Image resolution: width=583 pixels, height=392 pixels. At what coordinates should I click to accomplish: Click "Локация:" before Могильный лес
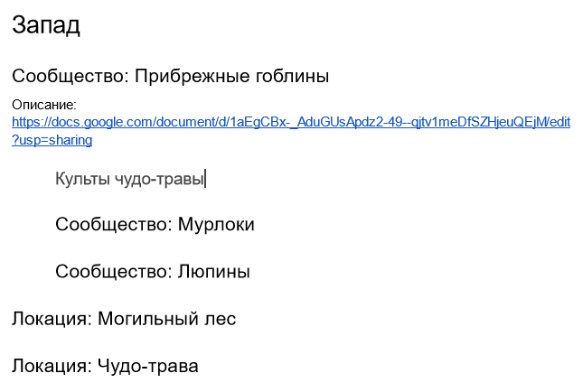52,319
